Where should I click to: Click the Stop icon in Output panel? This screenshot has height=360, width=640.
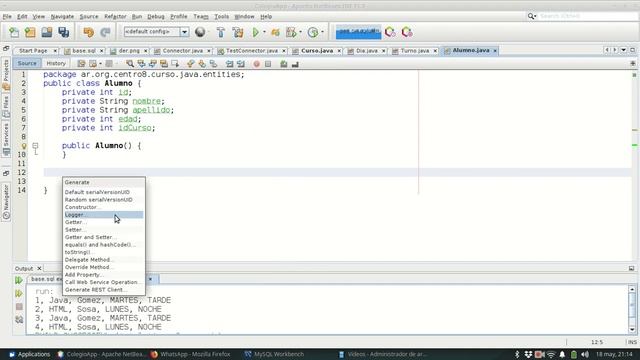[19, 307]
